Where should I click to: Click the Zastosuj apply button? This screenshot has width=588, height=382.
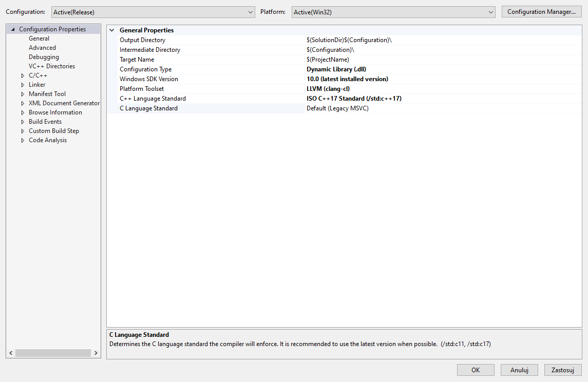coord(563,370)
